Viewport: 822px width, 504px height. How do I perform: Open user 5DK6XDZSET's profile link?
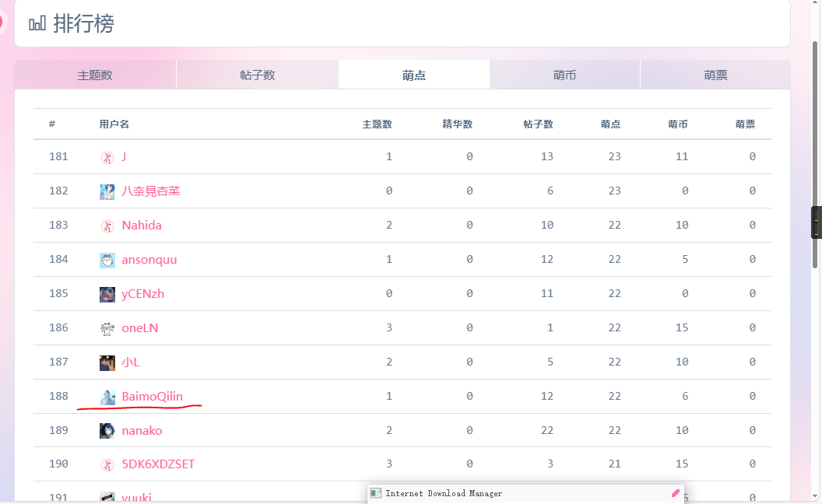[x=158, y=464]
